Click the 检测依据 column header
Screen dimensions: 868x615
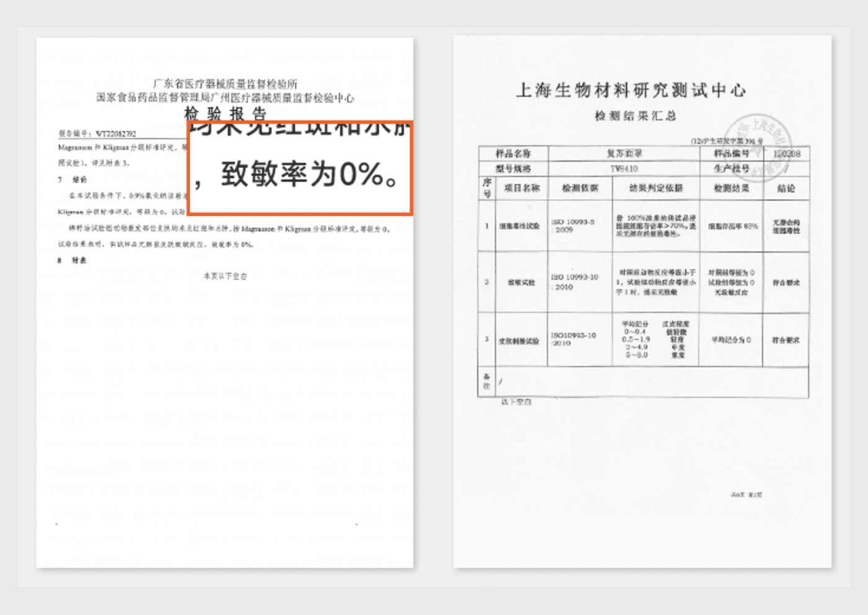click(580, 188)
